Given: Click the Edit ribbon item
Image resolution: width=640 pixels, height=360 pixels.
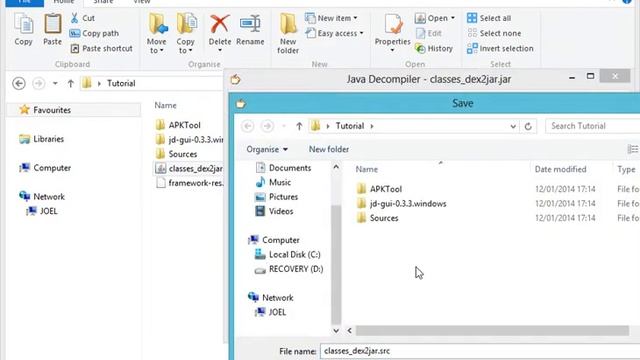Looking at the screenshot, I should (x=428, y=33).
